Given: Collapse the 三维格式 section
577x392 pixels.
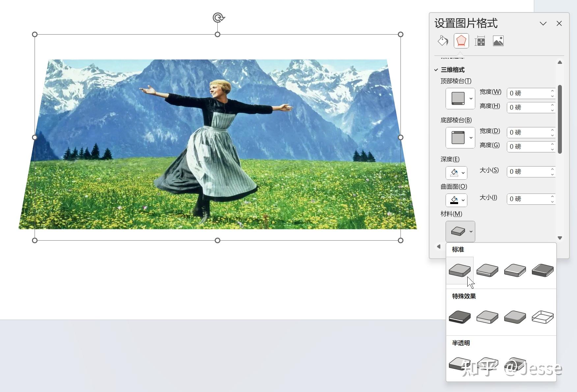Looking at the screenshot, I should coord(436,70).
